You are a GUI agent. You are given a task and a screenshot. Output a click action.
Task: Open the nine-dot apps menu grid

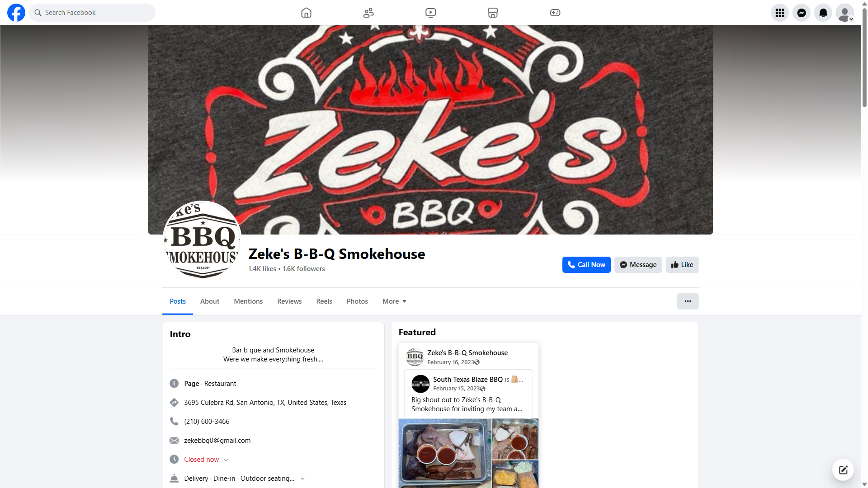[x=780, y=13]
